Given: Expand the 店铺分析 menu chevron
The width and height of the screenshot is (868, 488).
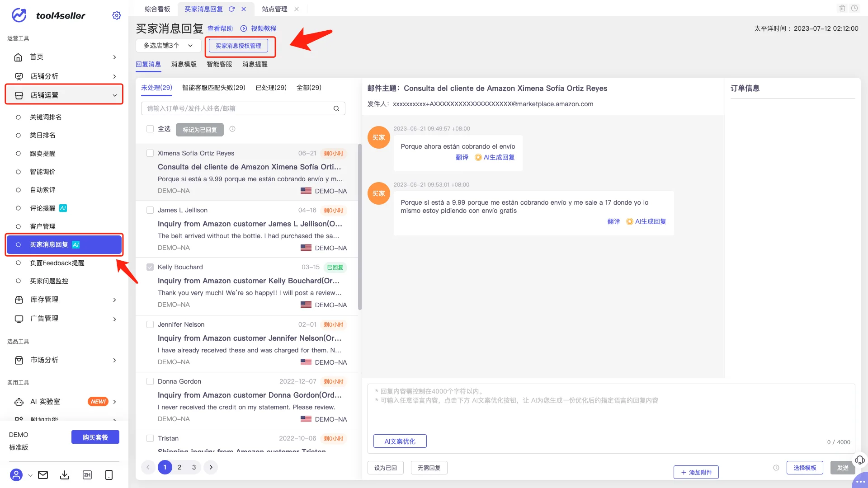Looking at the screenshot, I should [x=114, y=76].
